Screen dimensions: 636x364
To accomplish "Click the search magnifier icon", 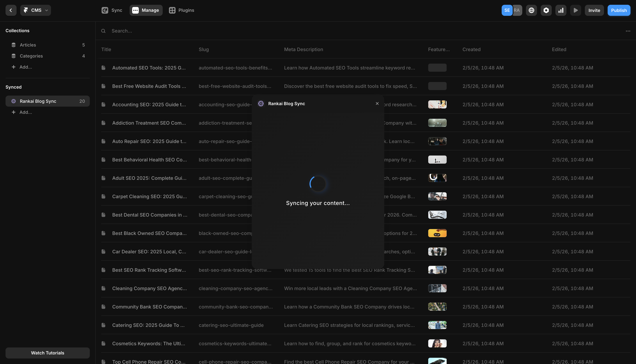I will pos(103,31).
